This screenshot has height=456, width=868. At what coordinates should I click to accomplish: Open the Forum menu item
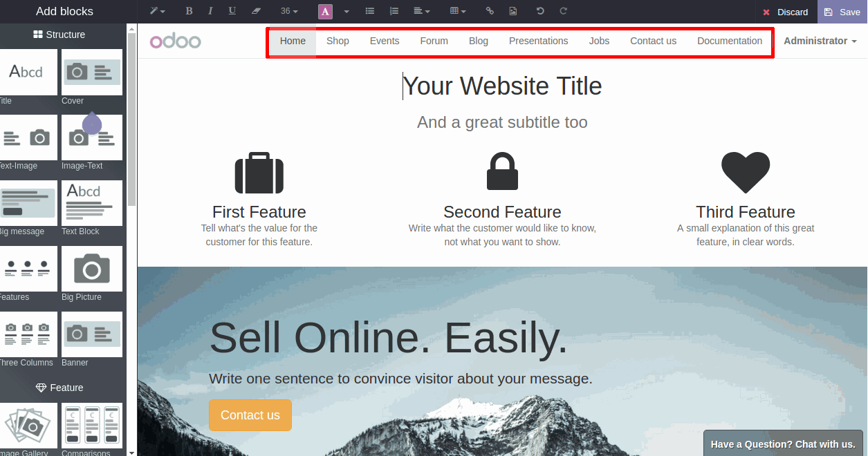(434, 41)
